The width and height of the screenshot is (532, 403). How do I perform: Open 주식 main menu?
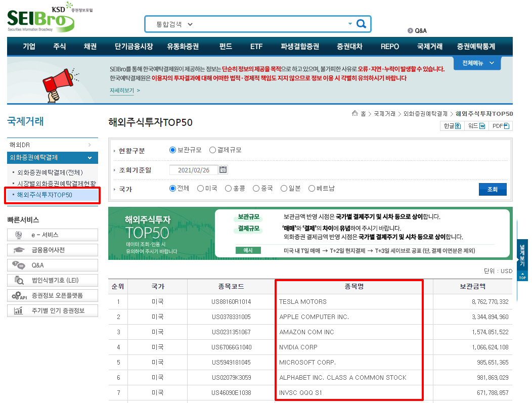(x=59, y=47)
